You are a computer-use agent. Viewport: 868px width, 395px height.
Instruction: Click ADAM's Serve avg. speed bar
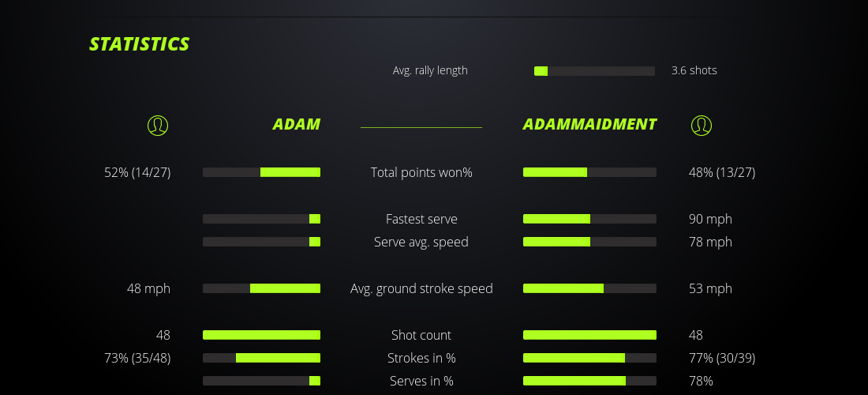click(x=261, y=242)
